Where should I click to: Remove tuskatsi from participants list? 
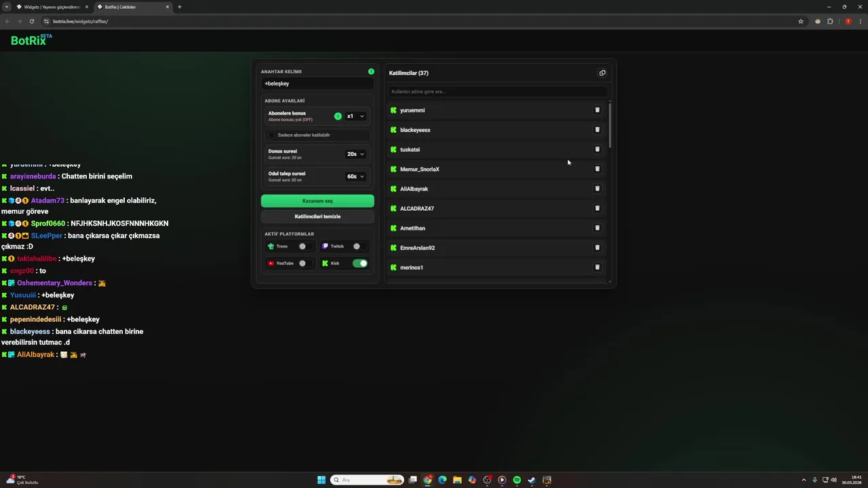point(597,149)
